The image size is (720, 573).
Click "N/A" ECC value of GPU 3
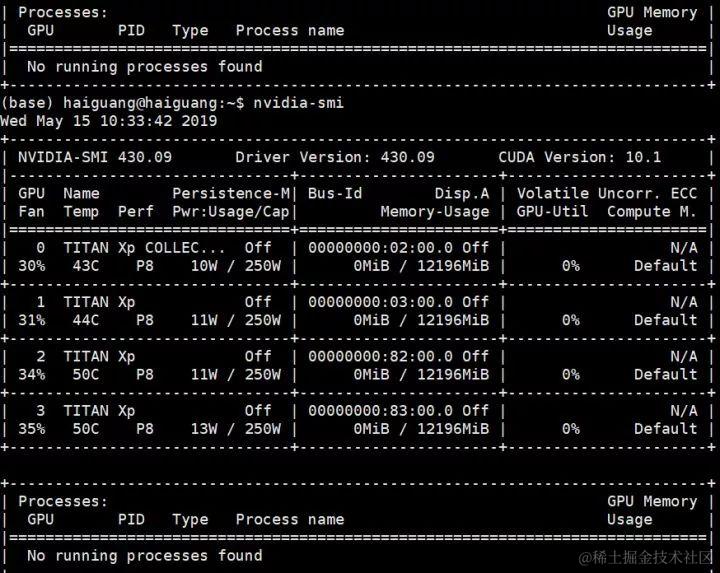click(684, 410)
